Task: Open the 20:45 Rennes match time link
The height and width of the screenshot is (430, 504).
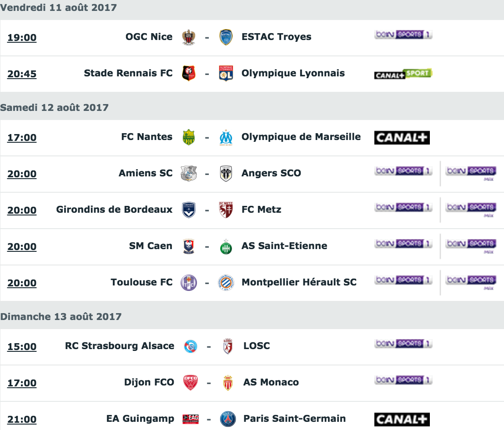Action: 22,74
